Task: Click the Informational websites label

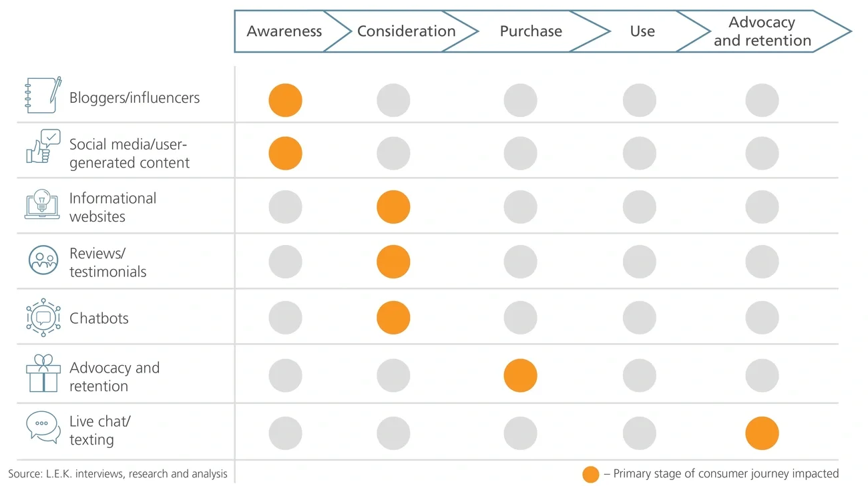Action: pyautogui.click(x=112, y=207)
